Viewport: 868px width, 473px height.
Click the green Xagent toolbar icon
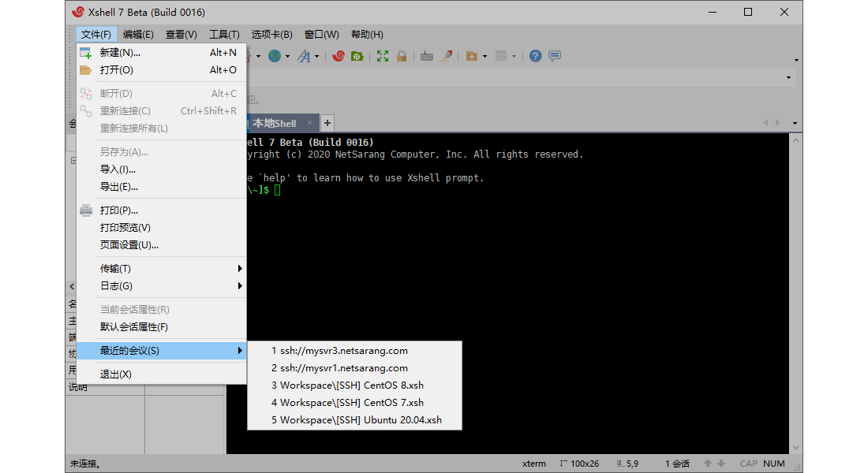point(357,56)
